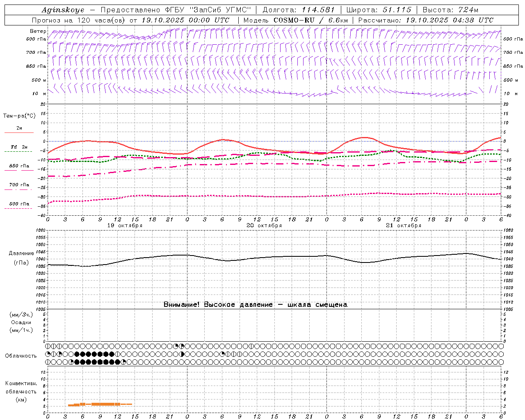Viewport: 525px width, 420px height.
Task: Click the "Широта: 51.115" header field
Action: (x=379, y=10)
